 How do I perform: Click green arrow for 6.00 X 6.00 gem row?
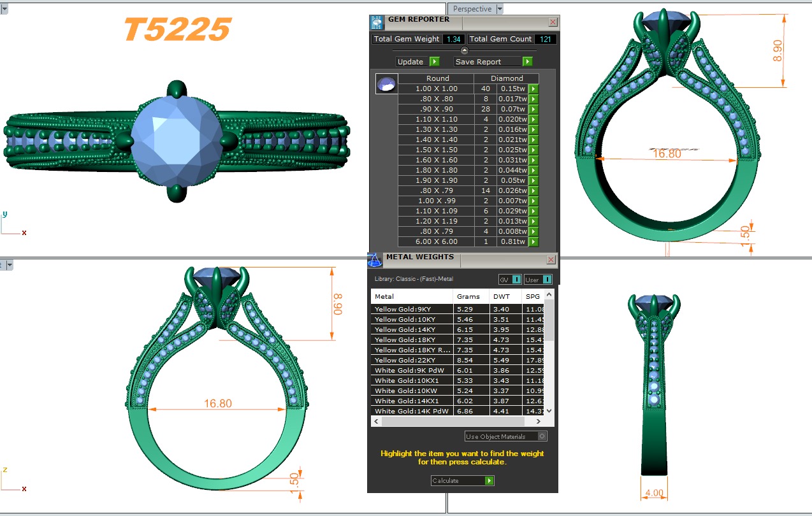[533, 242]
